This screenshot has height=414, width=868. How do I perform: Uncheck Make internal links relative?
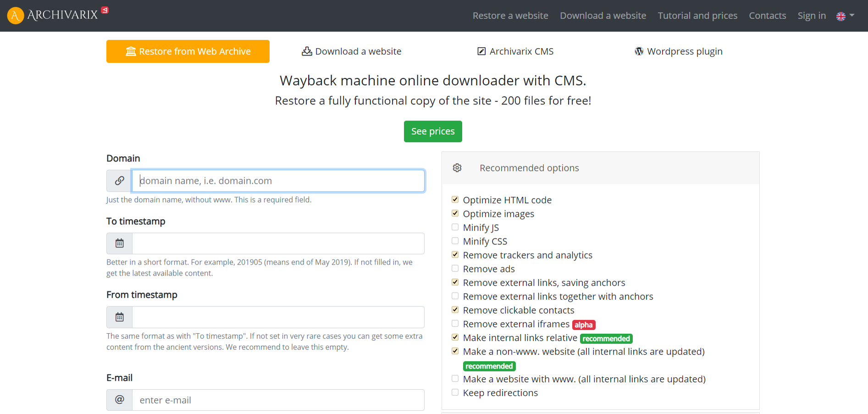click(455, 337)
